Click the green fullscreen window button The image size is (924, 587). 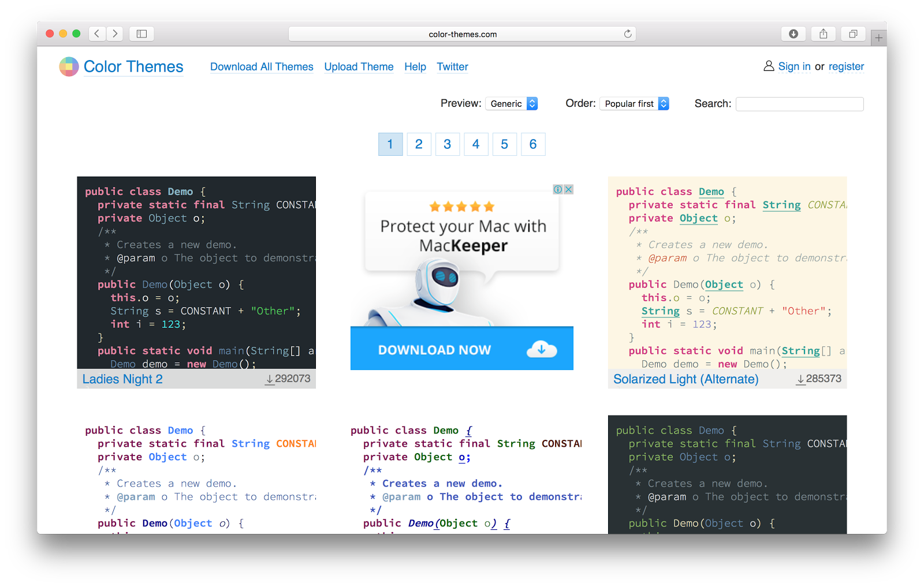click(x=76, y=33)
